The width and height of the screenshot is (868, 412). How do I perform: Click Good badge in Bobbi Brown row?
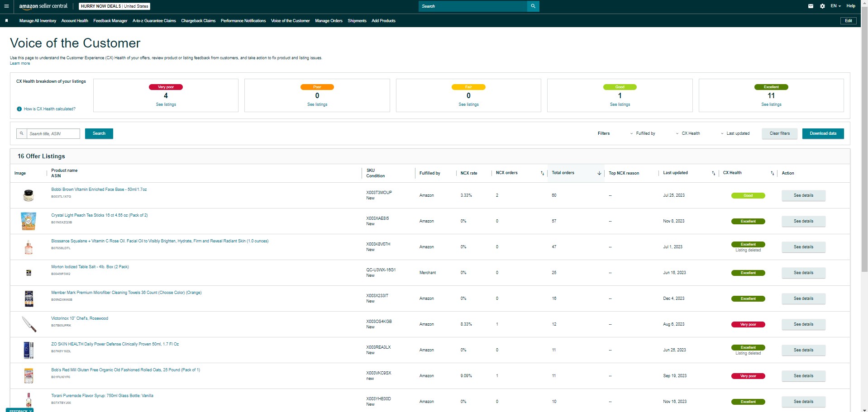(x=748, y=196)
